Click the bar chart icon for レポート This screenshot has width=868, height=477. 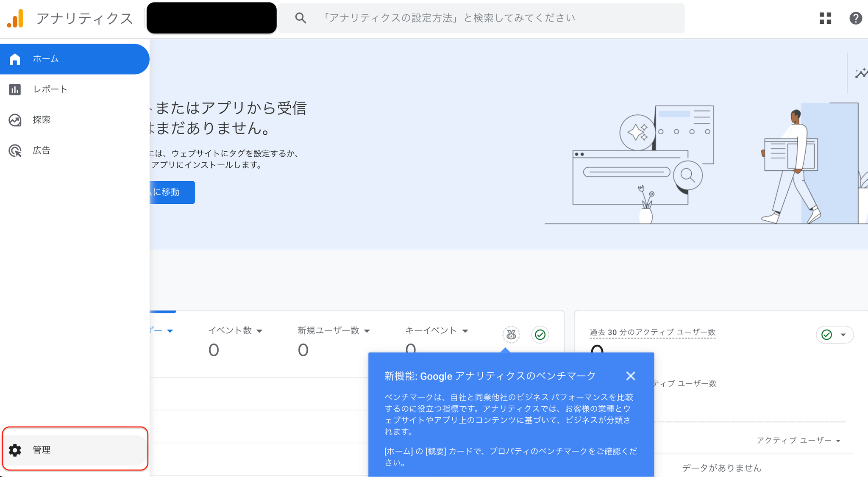click(15, 89)
